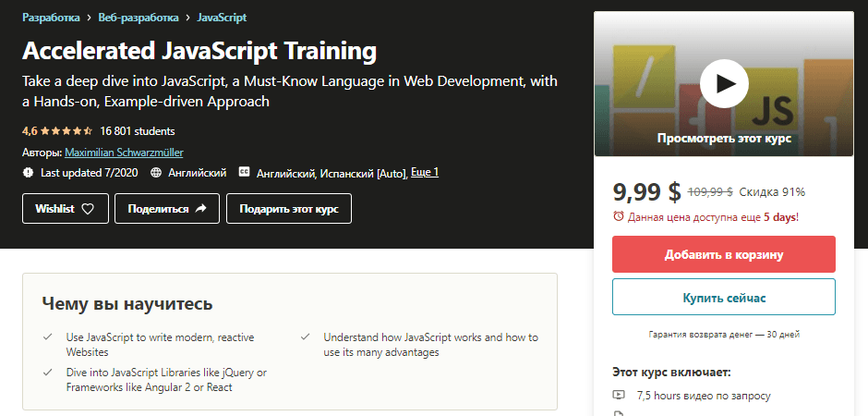Show more subtitle languages via Еще 1

425,172
